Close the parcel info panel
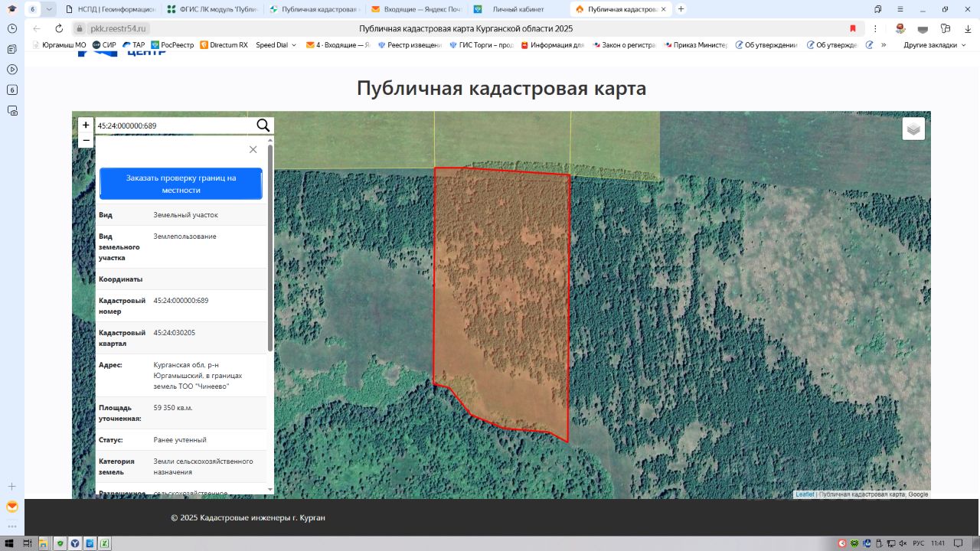This screenshot has height=551, width=980. [253, 149]
